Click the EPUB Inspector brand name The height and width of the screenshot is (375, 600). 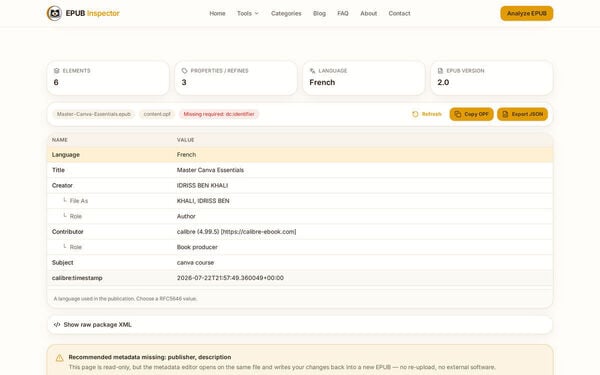click(x=93, y=13)
